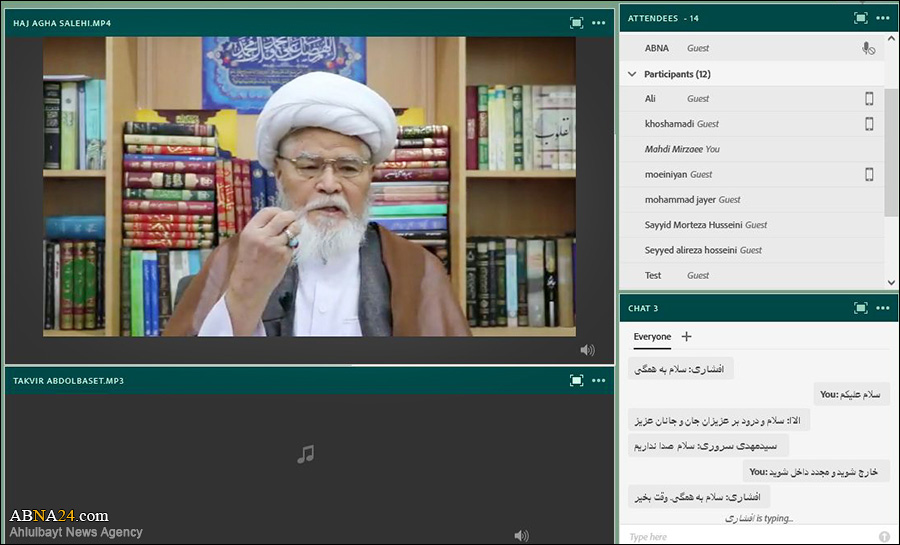Click the mobile device icon beside Ali
The width and height of the screenshot is (900, 545).
pyautogui.click(x=868, y=98)
